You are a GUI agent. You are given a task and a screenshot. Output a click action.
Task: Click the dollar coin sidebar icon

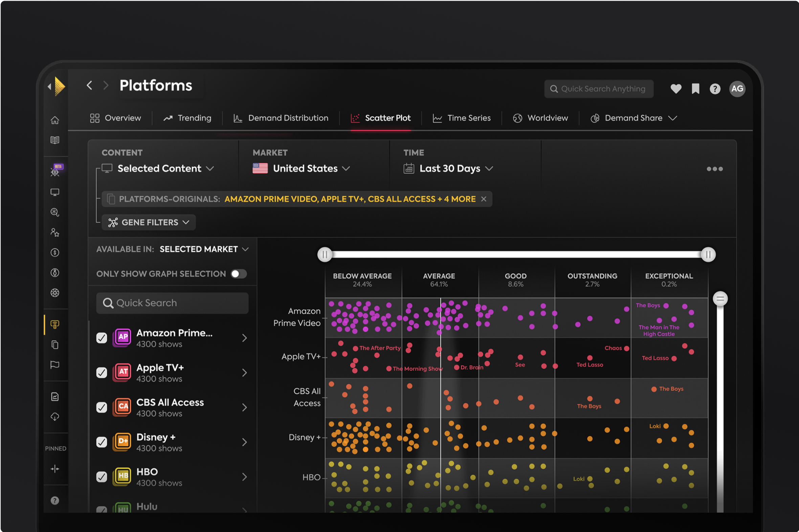point(55,252)
